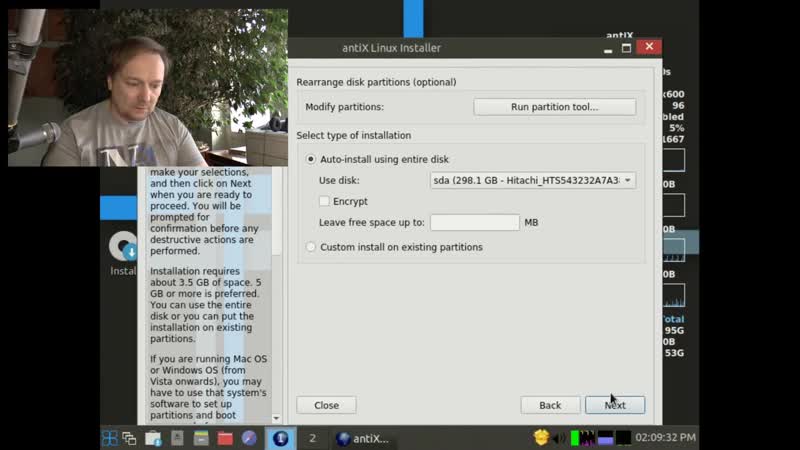Viewport: 800px width, 450px height.
Task: Switch to workspace 1 in the pager
Action: [x=280, y=438]
